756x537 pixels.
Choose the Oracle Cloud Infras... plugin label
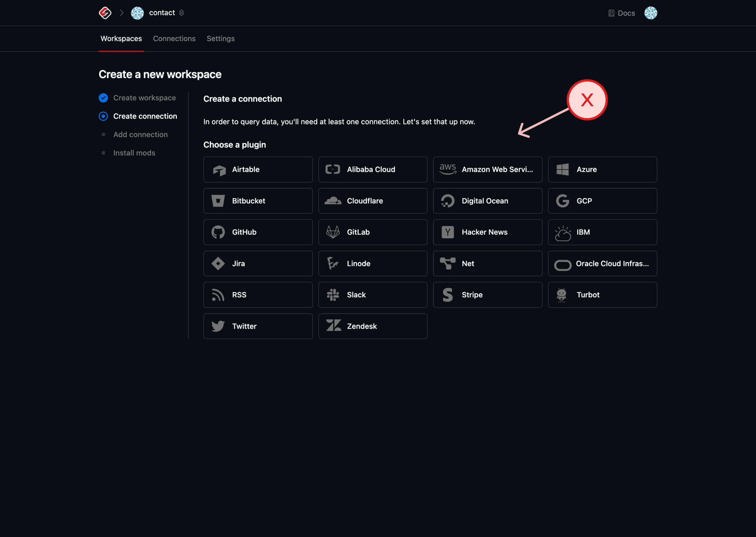[612, 264]
